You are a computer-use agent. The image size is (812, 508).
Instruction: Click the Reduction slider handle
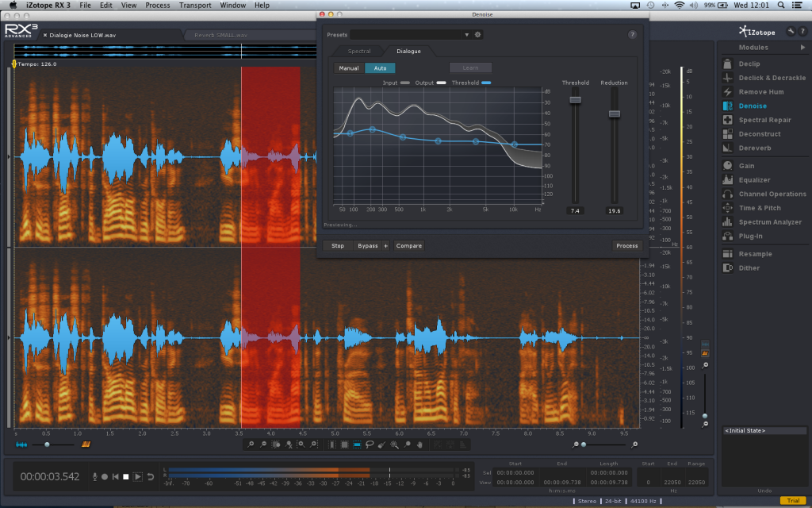[615, 114]
